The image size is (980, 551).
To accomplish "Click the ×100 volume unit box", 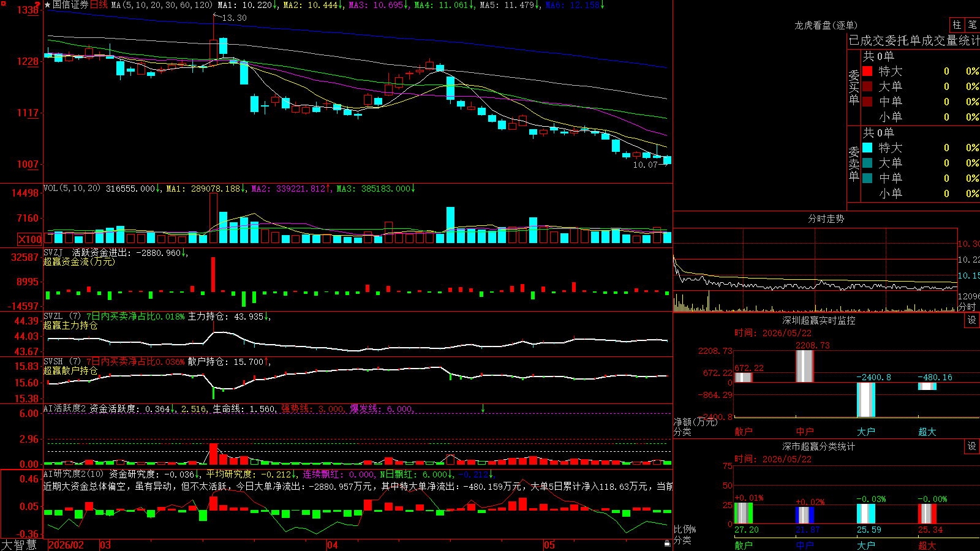I will pyautogui.click(x=30, y=239).
